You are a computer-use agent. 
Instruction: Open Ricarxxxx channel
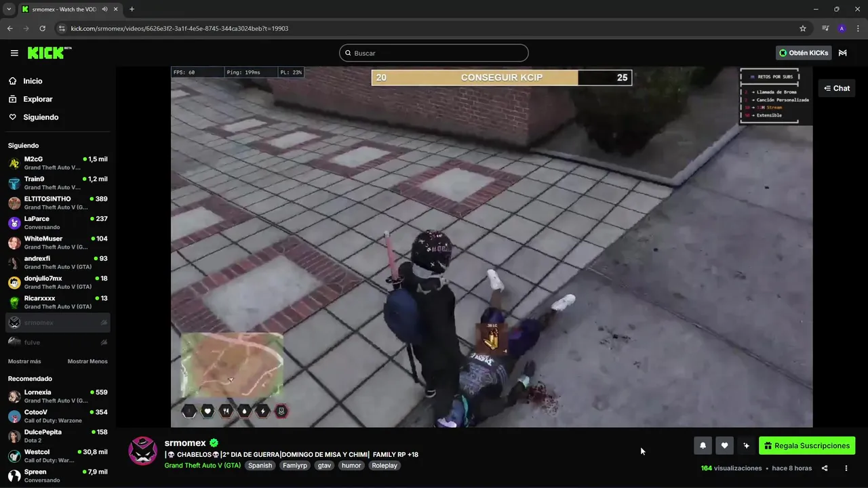pyautogui.click(x=58, y=302)
